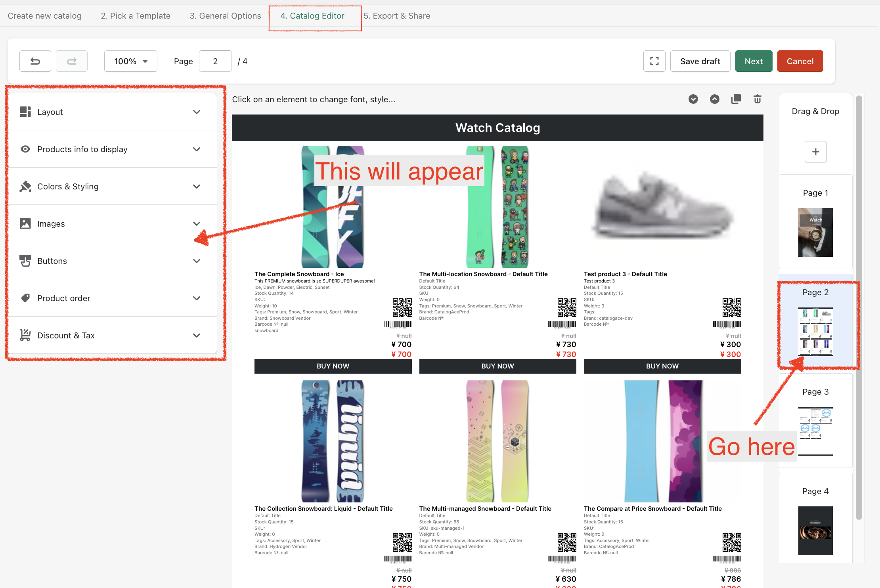Image resolution: width=880 pixels, height=588 pixels.
Task: Add new page with plus button
Action: pyautogui.click(x=815, y=152)
